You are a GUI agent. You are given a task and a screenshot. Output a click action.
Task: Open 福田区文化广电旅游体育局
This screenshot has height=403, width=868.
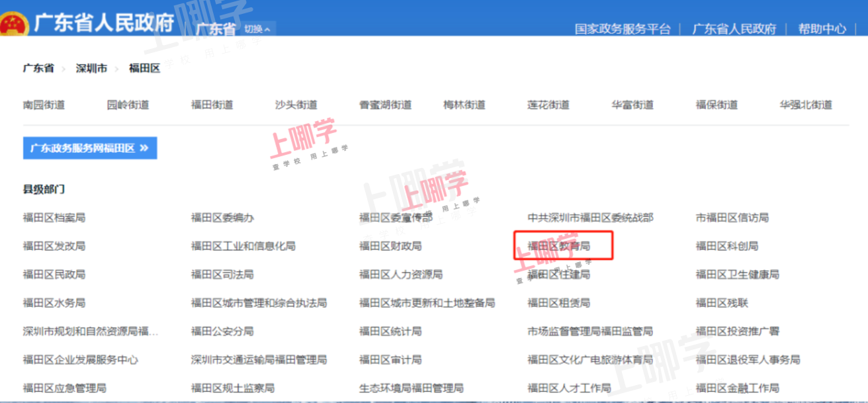590,360
